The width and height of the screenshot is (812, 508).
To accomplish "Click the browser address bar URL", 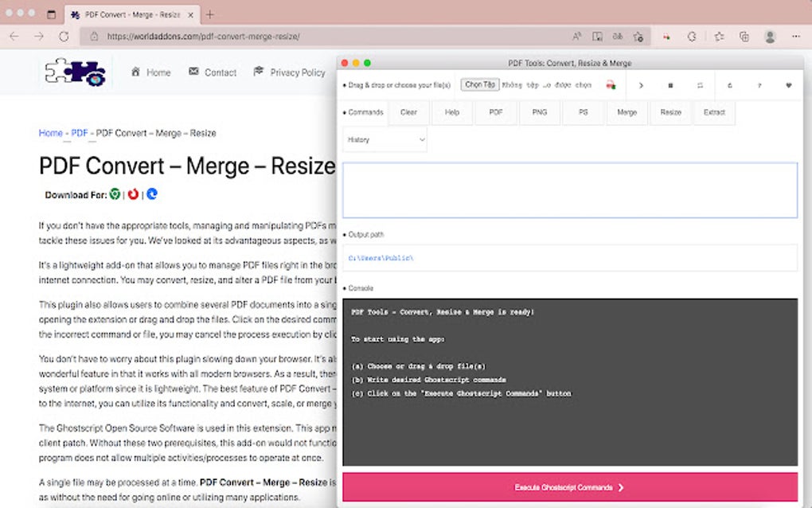I will point(204,37).
